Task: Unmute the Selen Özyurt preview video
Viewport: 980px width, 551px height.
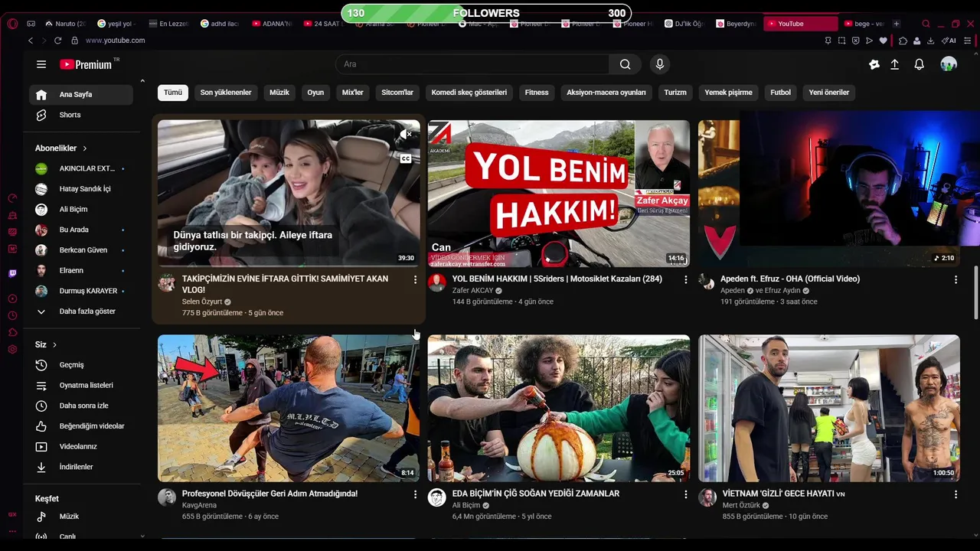Action: coord(406,135)
